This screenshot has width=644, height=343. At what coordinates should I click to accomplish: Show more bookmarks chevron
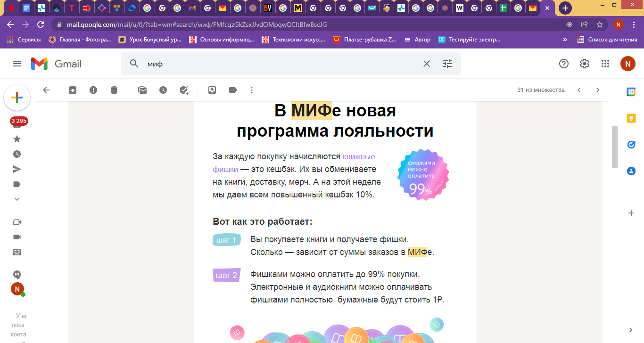[565, 40]
